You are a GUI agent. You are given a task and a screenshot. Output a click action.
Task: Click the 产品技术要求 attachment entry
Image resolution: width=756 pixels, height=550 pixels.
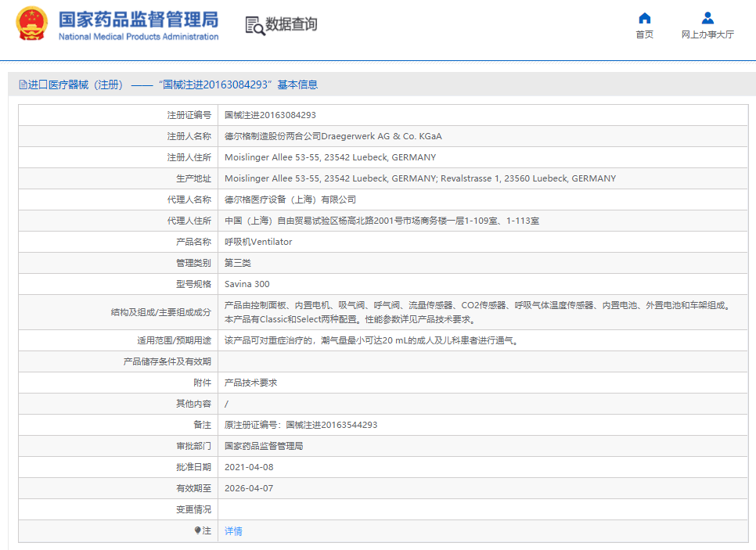[x=250, y=383]
